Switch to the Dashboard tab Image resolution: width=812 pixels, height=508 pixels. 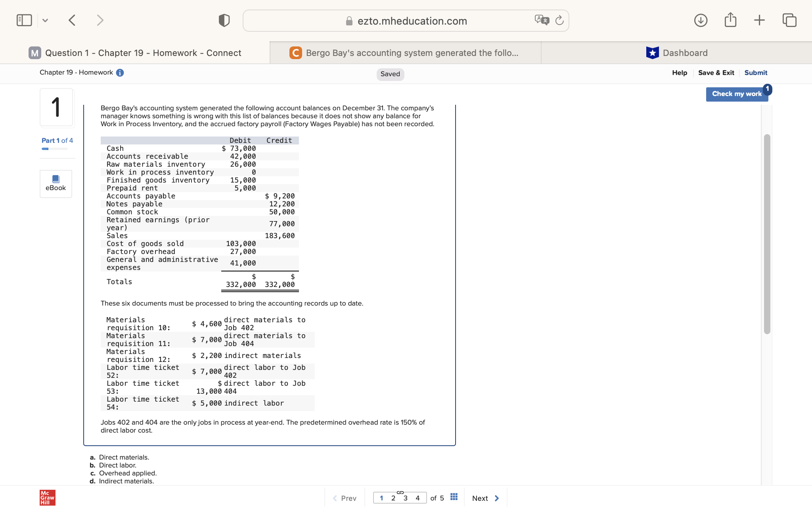(676, 52)
